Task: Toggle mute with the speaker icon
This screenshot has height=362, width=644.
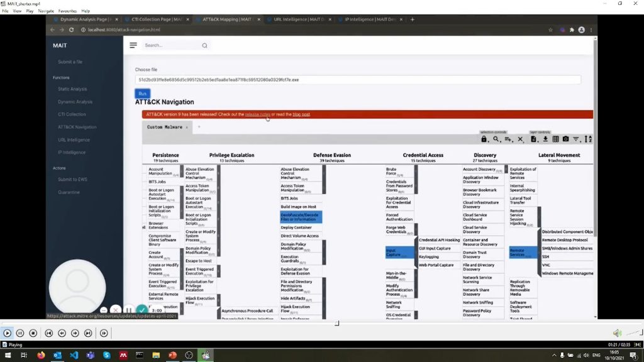Action: coord(617,333)
